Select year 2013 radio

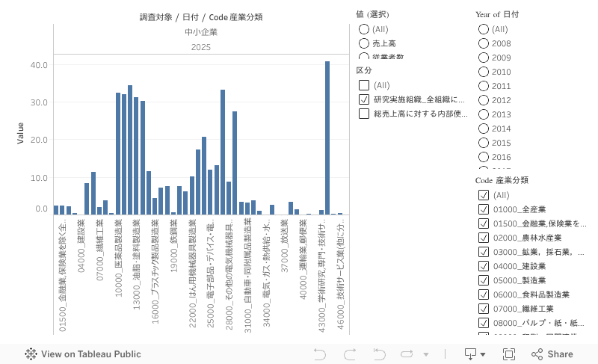(483, 114)
